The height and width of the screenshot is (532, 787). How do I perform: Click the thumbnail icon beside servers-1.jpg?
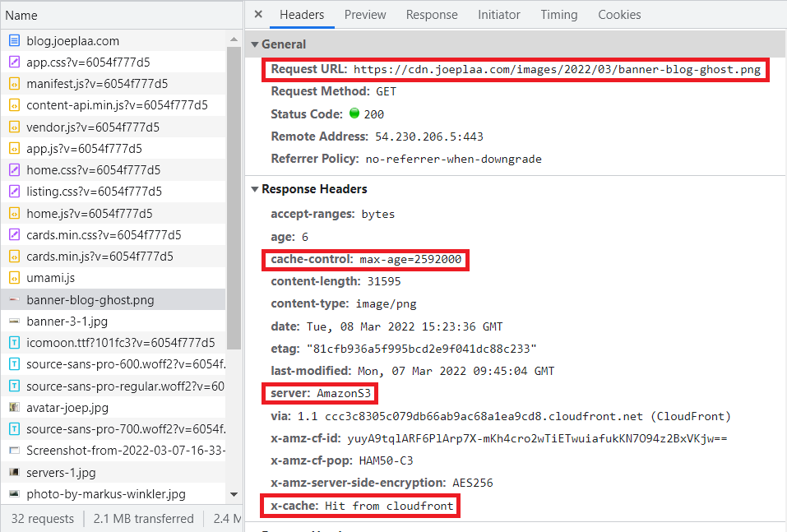point(15,472)
